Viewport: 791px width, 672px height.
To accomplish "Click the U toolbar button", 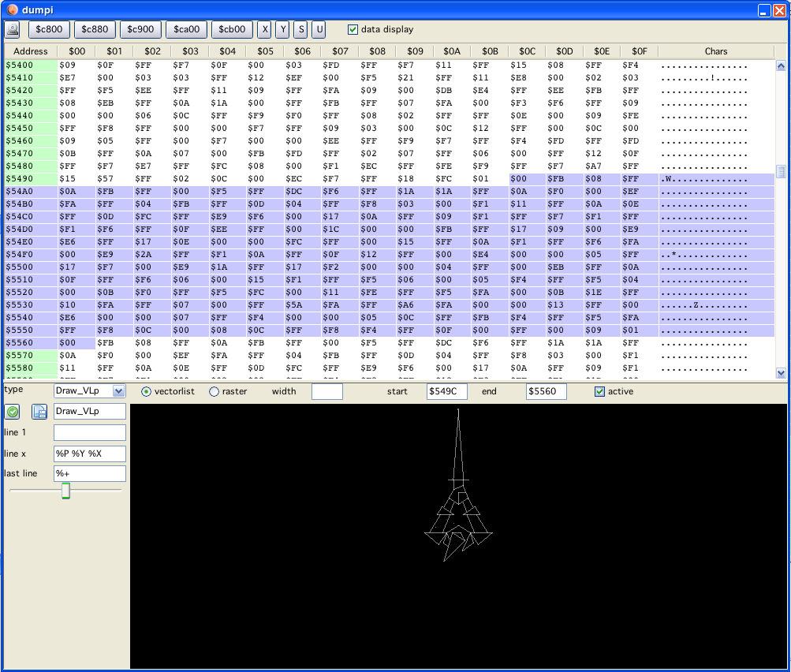I will click(x=319, y=29).
